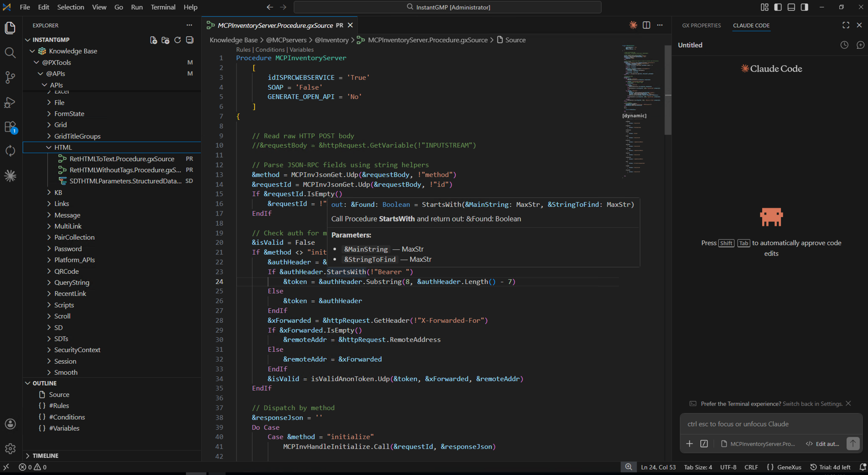Open the Terminal menu
This screenshot has width=868, height=475.
163,7
